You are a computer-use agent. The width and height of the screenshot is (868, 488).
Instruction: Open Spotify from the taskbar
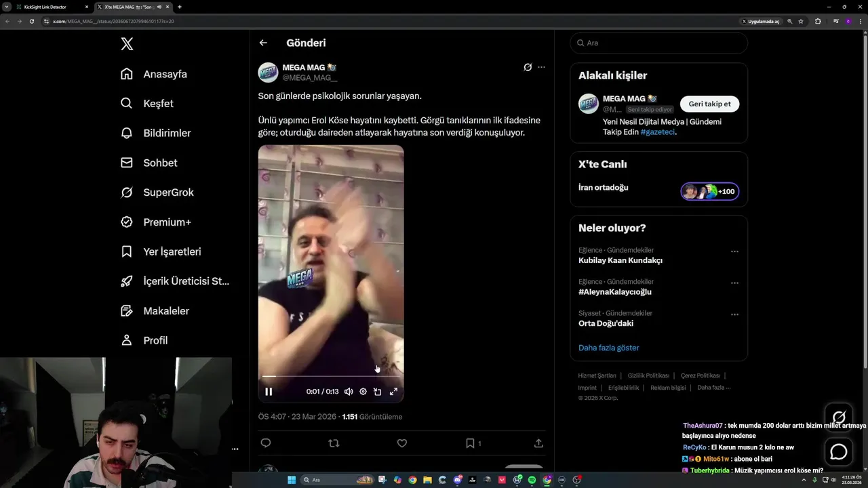point(532,480)
